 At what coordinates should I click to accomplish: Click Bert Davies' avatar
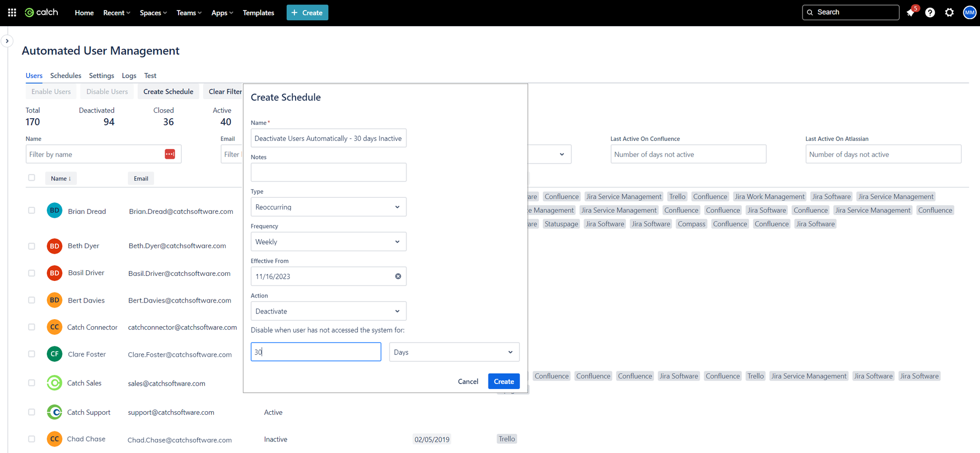click(x=54, y=300)
